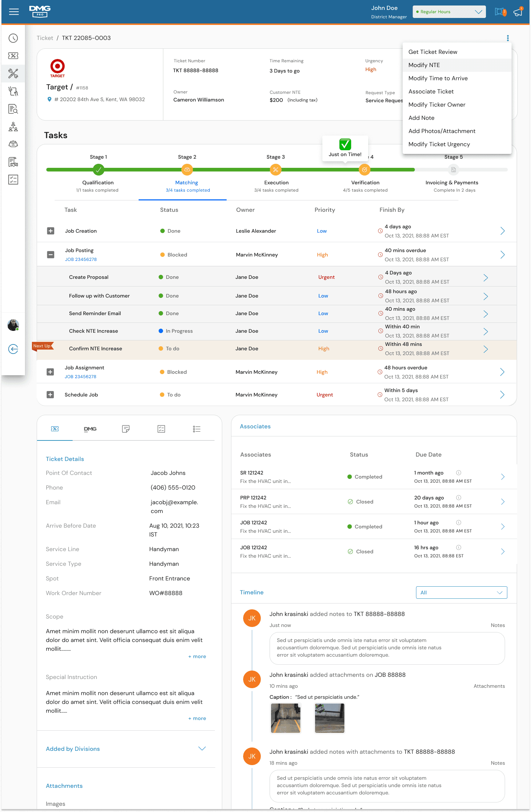The width and height of the screenshot is (531, 812).
Task: Open the organization chart sidebar icon
Action: (13, 127)
